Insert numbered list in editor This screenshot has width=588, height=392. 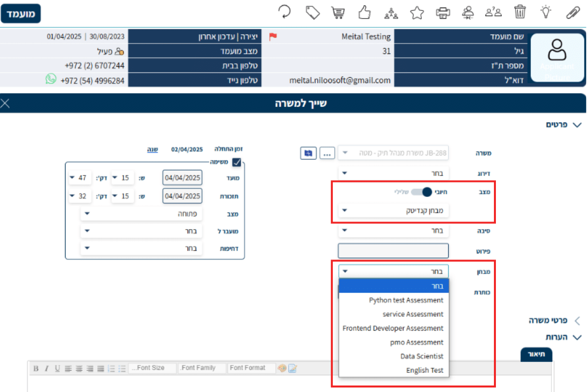(112, 368)
